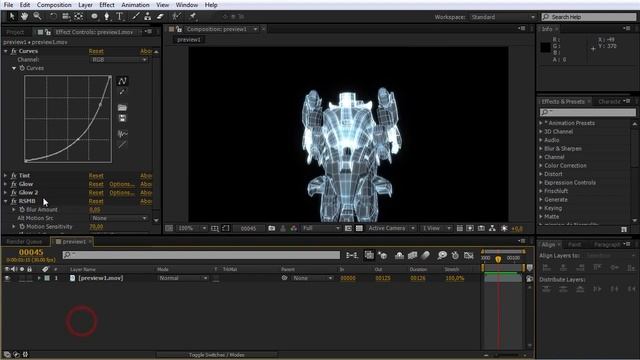Select the Type text tool
Viewport: 640px width, 360px height.
click(x=120, y=16)
